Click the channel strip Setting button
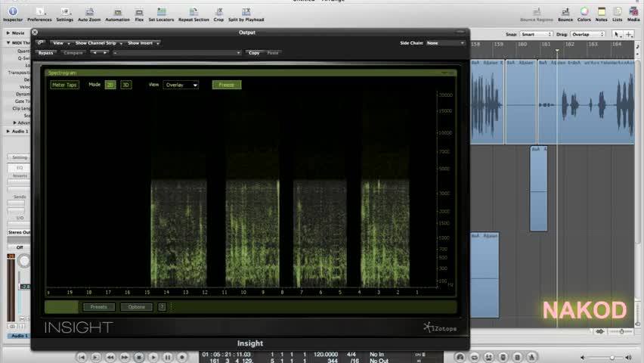 click(x=20, y=157)
